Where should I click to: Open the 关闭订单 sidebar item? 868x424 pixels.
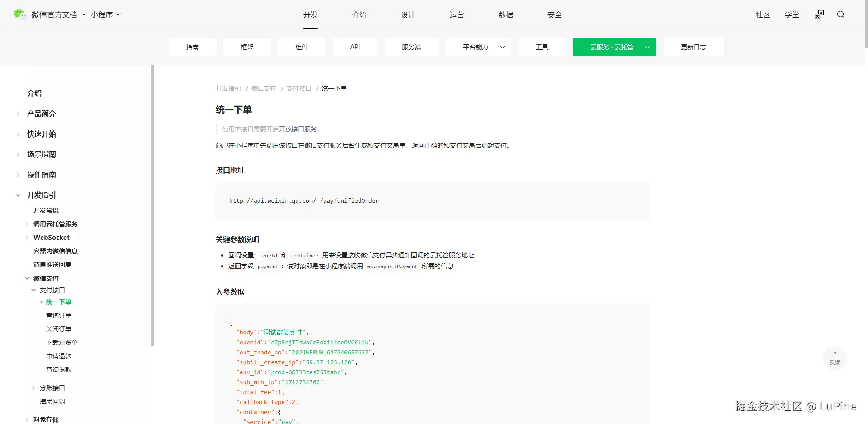coord(59,329)
